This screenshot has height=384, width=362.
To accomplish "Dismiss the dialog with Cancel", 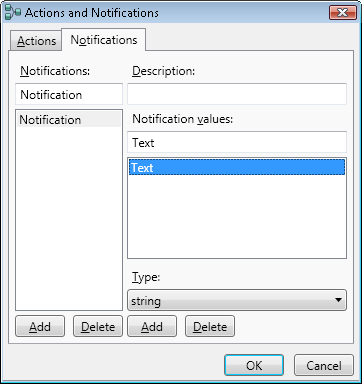I will click(x=324, y=365).
